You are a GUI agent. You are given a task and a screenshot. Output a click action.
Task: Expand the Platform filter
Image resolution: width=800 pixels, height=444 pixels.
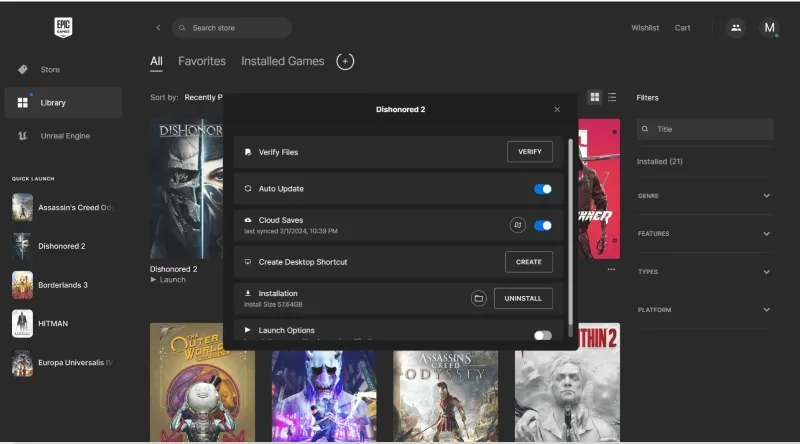point(704,310)
